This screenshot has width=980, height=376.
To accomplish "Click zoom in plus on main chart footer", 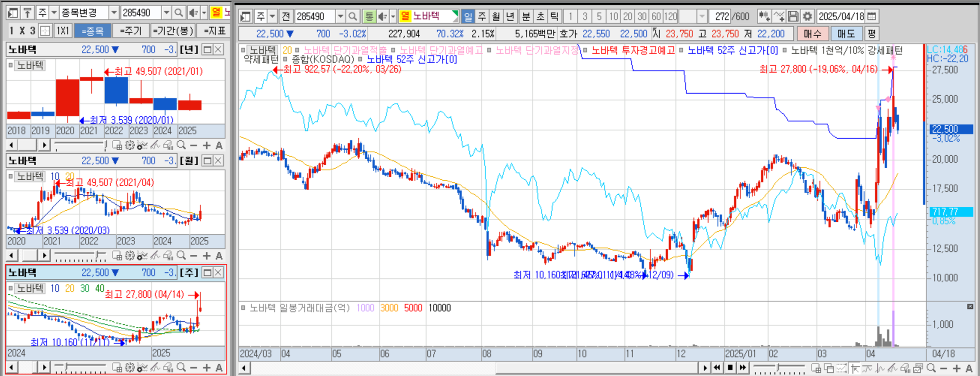I will (956, 368).
